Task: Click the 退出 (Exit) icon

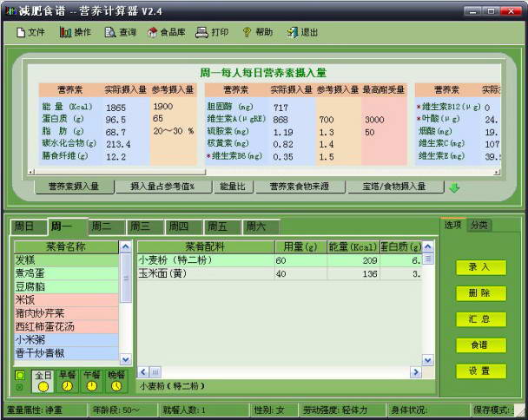Action: [x=301, y=32]
